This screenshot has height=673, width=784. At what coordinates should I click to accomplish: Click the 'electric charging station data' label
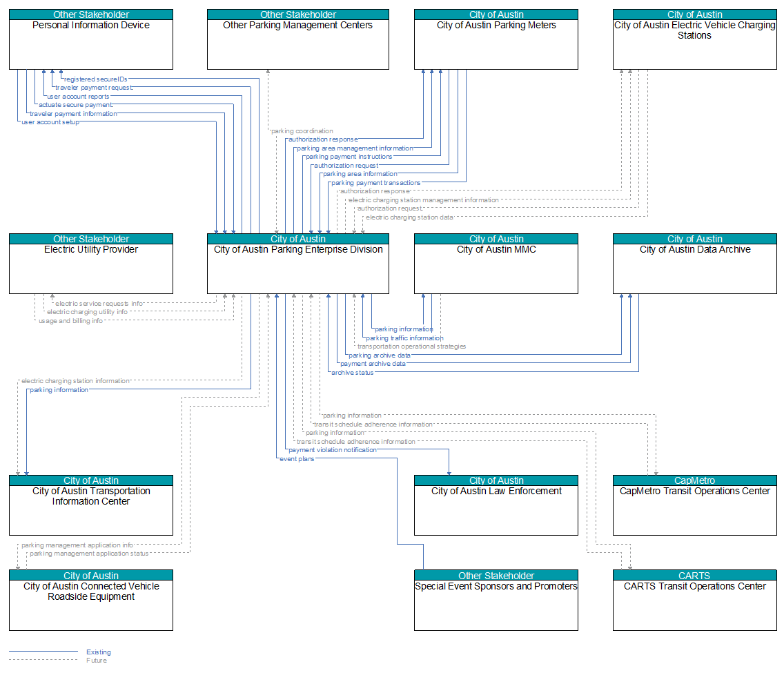(x=409, y=217)
